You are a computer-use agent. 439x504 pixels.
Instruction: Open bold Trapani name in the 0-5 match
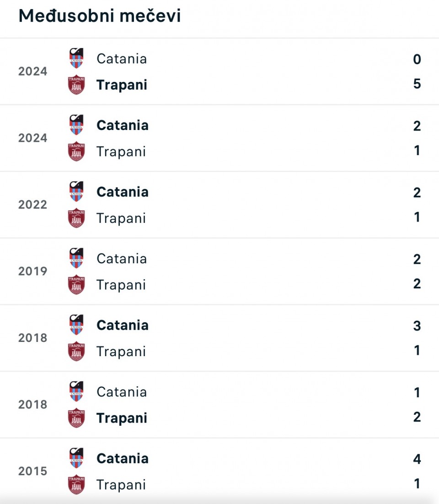(122, 85)
